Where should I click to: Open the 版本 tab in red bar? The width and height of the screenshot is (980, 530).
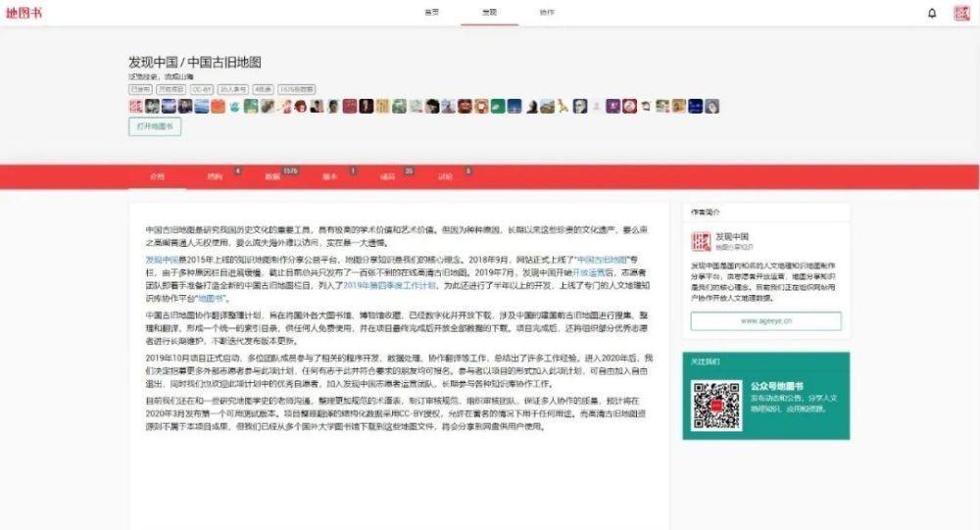pos(330,177)
